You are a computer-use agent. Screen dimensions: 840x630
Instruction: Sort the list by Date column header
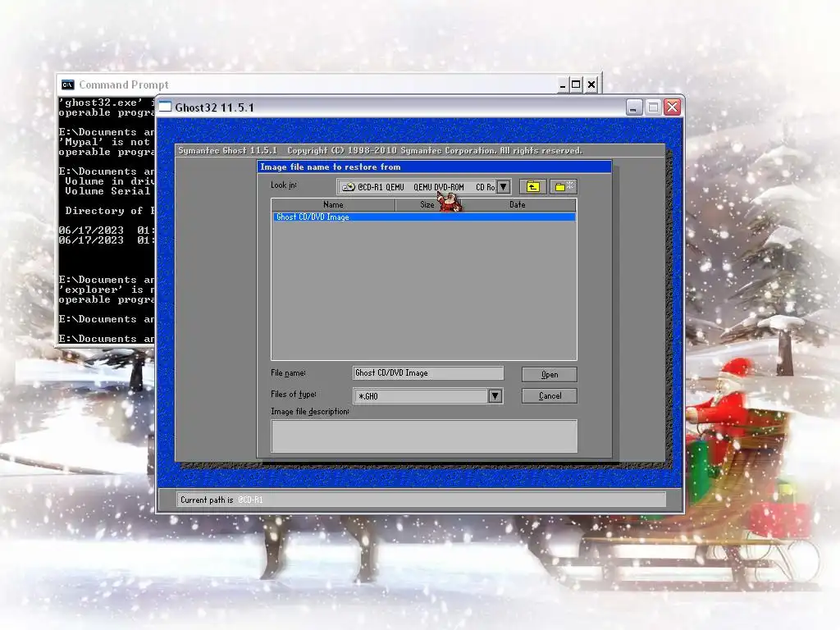coord(518,204)
